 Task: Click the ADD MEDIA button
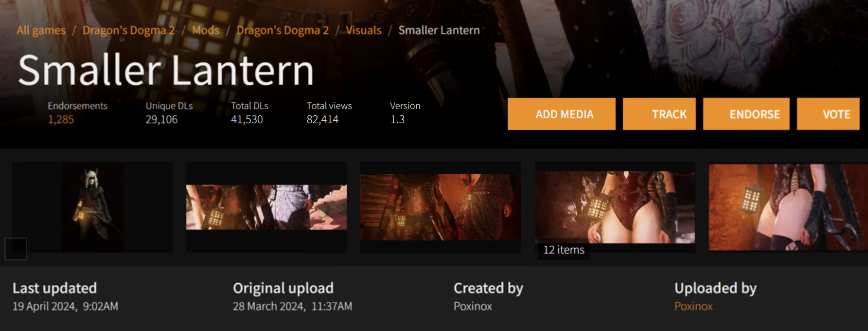pos(562,114)
